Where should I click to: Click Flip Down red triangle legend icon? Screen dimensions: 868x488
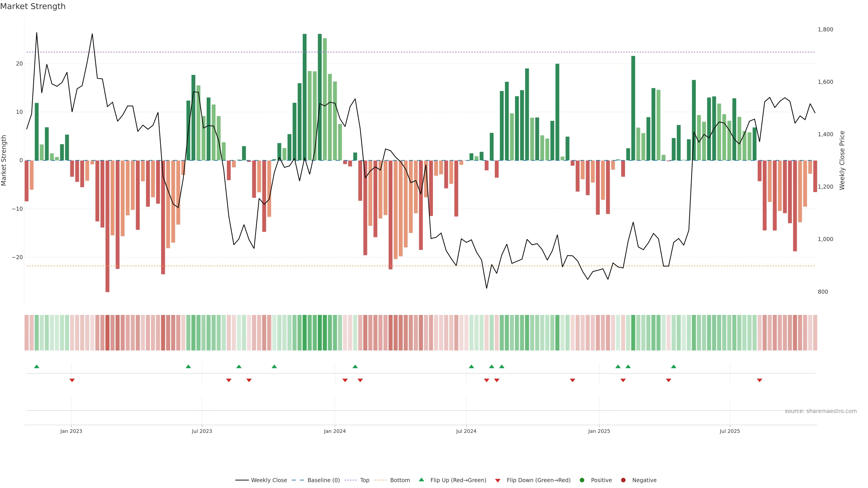(498, 481)
